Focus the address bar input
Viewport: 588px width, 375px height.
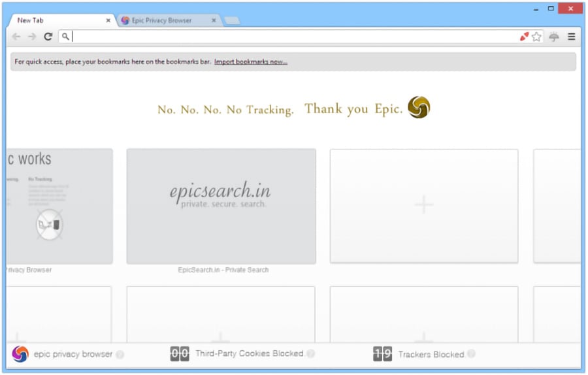(x=295, y=37)
